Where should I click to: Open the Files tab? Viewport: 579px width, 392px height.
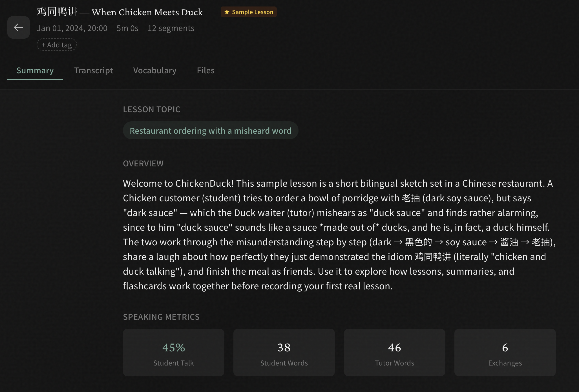pyautogui.click(x=205, y=71)
